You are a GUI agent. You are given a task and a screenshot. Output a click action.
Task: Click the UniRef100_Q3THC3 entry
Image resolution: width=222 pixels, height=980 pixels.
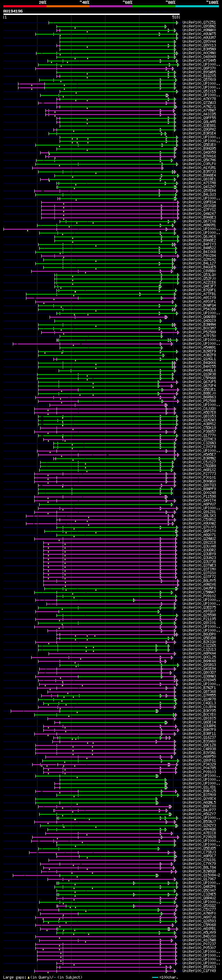(199, 439)
